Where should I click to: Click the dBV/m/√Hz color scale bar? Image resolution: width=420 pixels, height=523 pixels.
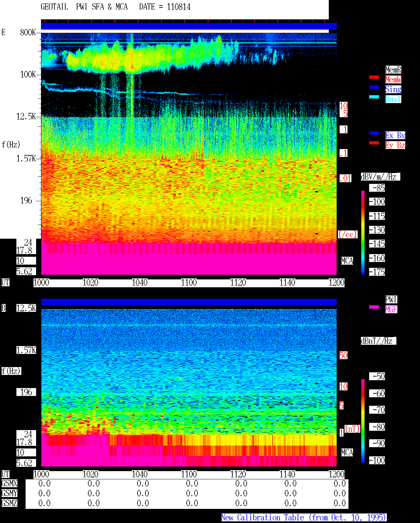coord(363,232)
